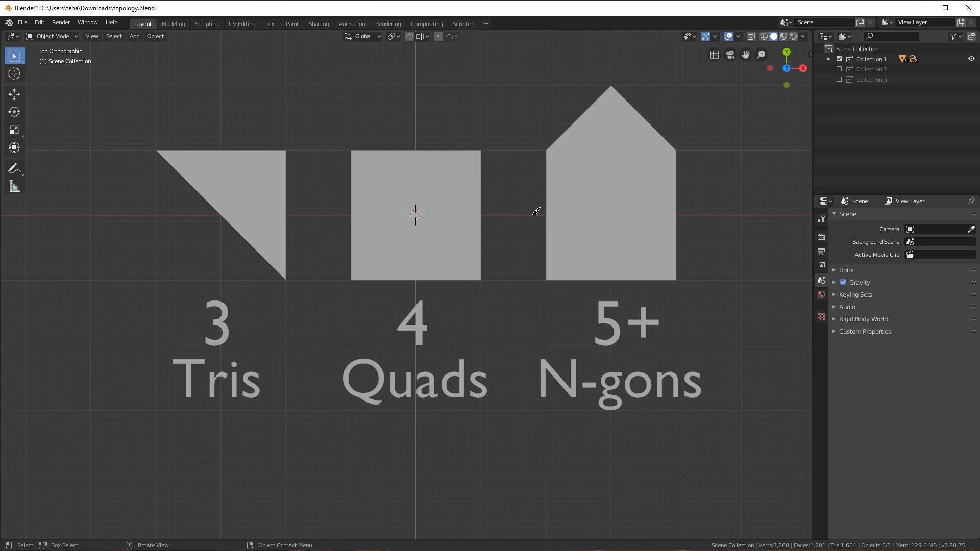Pick the Measure ruler tool
This screenshot has height=551, width=980.
(x=14, y=187)
